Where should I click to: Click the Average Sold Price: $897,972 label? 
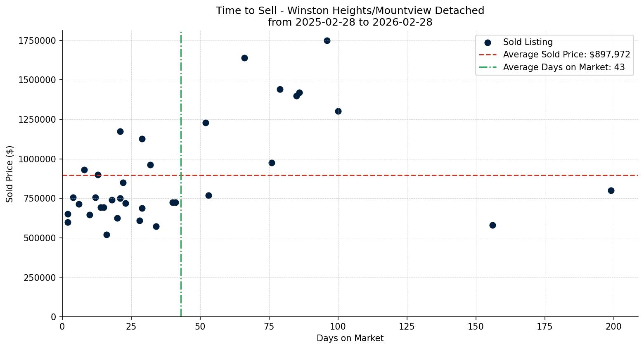pyautogui.click(x=566, y=54)
